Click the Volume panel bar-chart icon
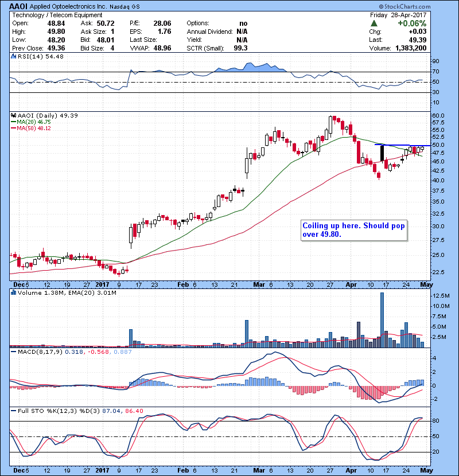 pyautogui.click(x=13, y=292)
